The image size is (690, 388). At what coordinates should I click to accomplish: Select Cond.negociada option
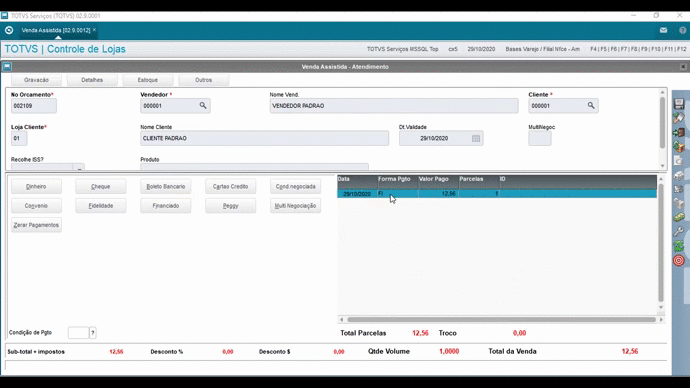[x=295, y=187]
